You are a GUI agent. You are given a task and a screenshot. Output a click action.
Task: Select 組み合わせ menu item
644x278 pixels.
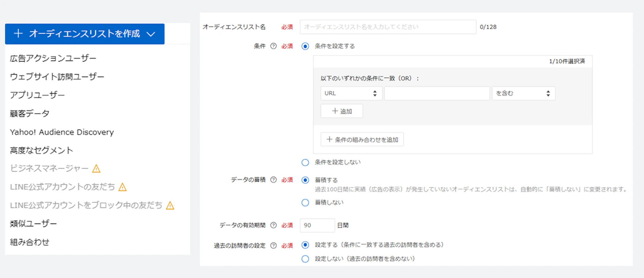30,242
